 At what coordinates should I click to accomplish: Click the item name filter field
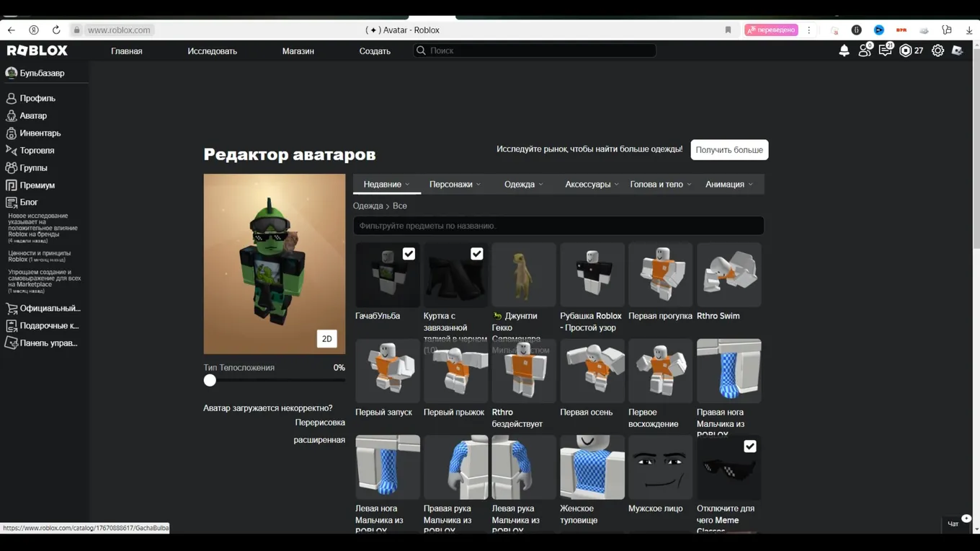click(x=558, y=226)
